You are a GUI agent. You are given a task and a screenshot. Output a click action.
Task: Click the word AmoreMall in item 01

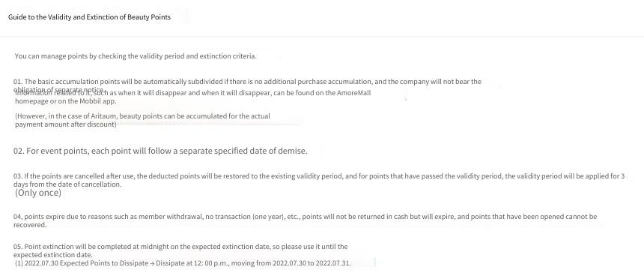(354, 92)
